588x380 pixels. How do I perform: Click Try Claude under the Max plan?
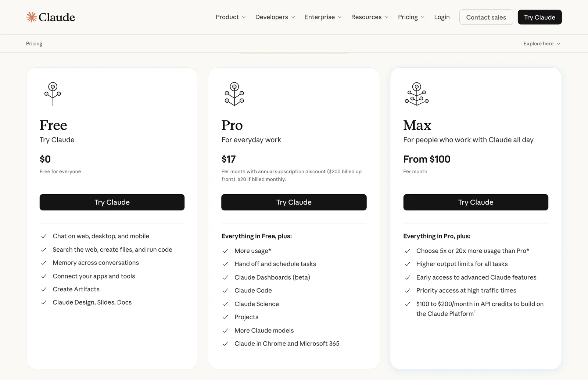(476, 202)
